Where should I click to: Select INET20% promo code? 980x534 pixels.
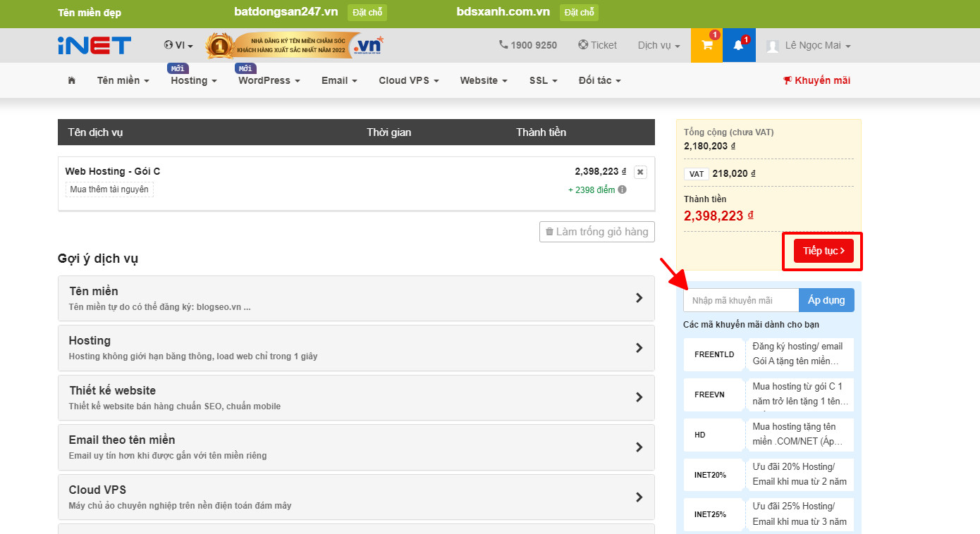(x=768, y=475)
